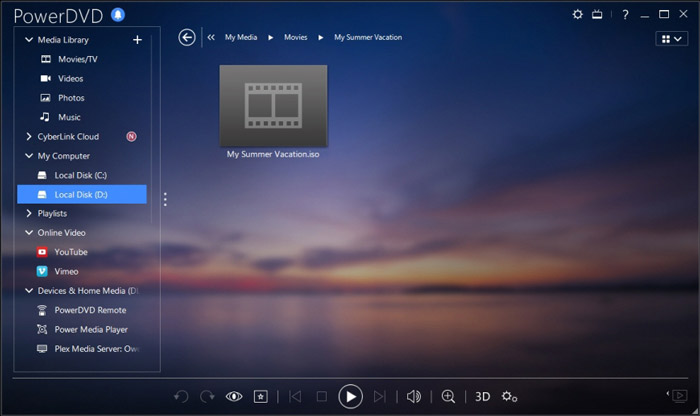Viewport: 700px width, 416px height.
Task: Collapse the Media Library section
Action: pyautogui.click(x=29, y=40)
